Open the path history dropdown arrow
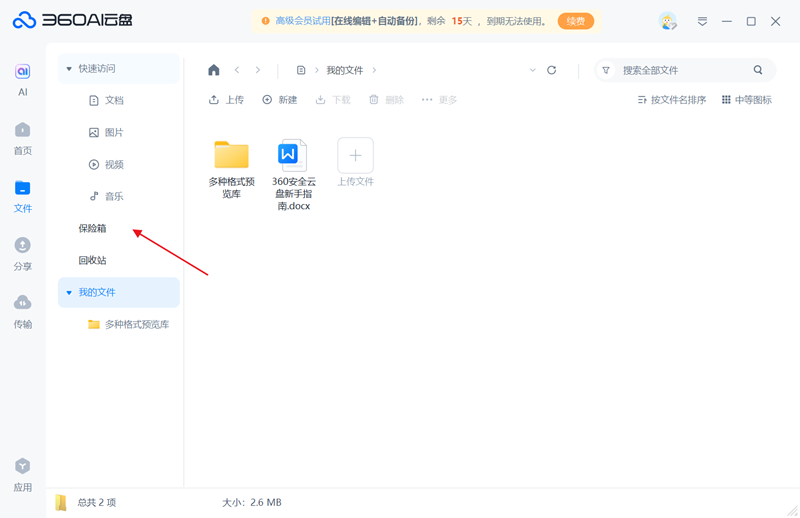 coord(532,70)
